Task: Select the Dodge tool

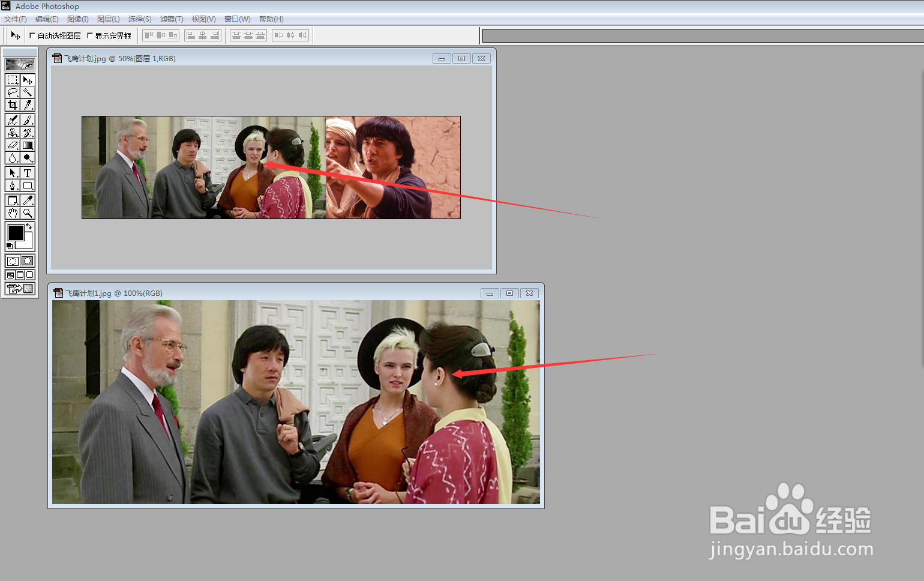Action: tap(28, 158)
